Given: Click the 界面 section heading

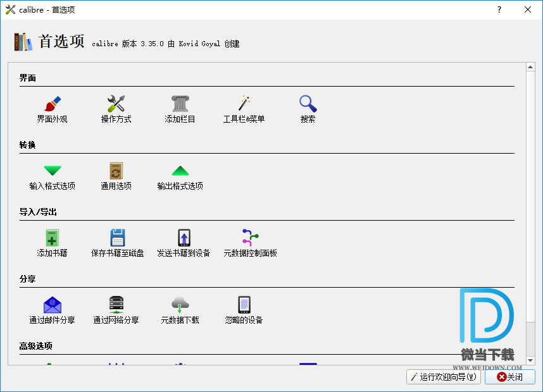Looking at the screenshot, I should pos(28,78).
